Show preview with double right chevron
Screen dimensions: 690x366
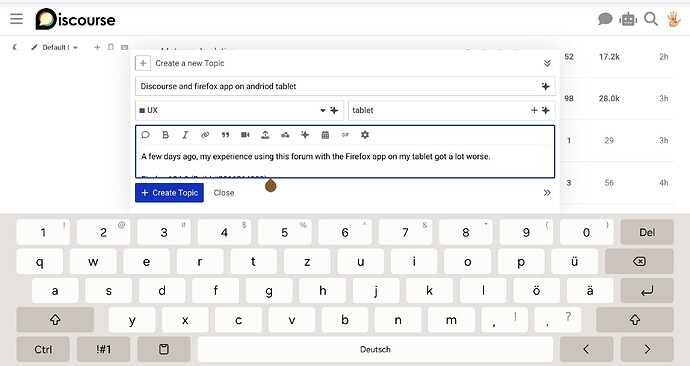(x=547, y=193)
